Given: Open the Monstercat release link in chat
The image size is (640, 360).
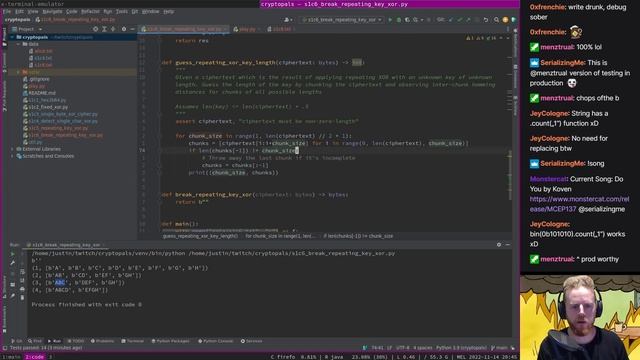Looking at the screenshot, I should [x=580, y=204].
